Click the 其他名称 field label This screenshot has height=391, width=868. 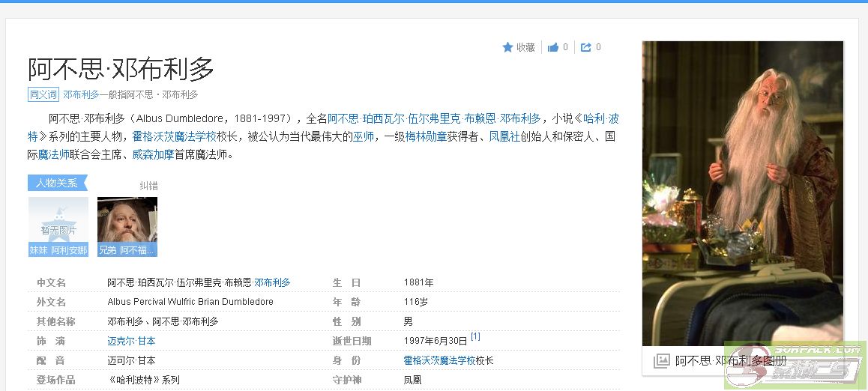(x=56, y=321)
